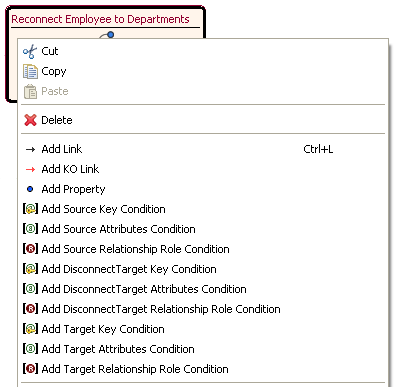Click the blue dot Add Property icon
The height and width of the screenshot is (387, 395).
[x=30, y=189]
